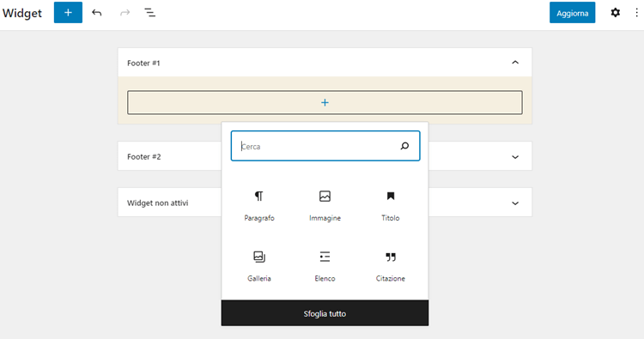
Task: Insert an Elenco block
Action: [x=325, y=266]
